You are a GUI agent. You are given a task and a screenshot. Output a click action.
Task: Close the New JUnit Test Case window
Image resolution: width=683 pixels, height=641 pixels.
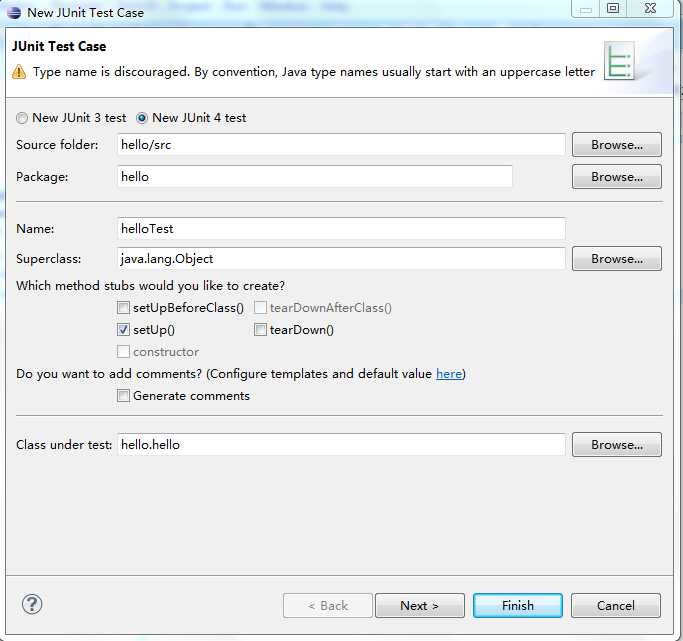pos(650,9)
